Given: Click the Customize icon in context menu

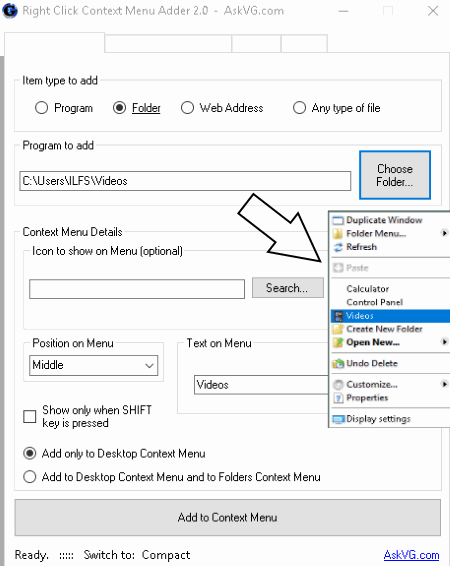Looking at the screenshot, I should (x=338, y=385).
